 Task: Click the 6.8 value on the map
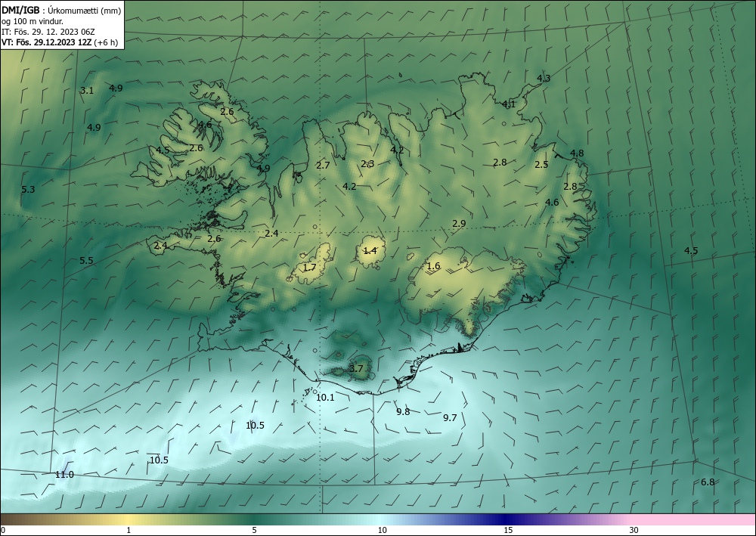pos(708,482)
